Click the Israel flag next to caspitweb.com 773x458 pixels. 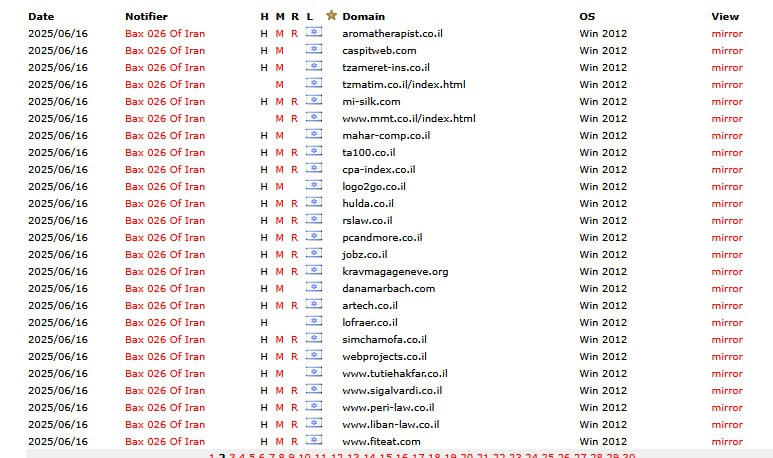coord(314,49)
